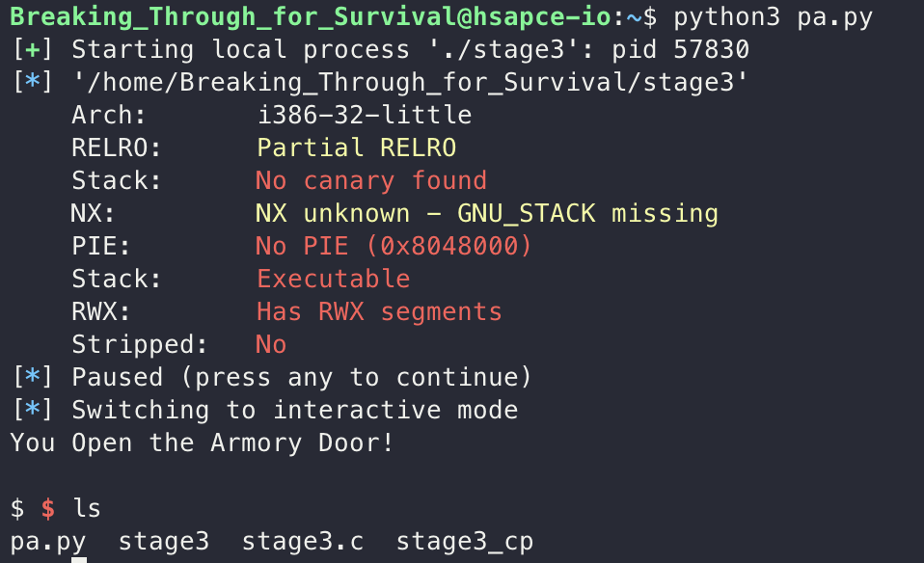Screen dimensions: 924x563
Task: Click the [*] marker before the '/home' path
Action: [x=33, y=83]
